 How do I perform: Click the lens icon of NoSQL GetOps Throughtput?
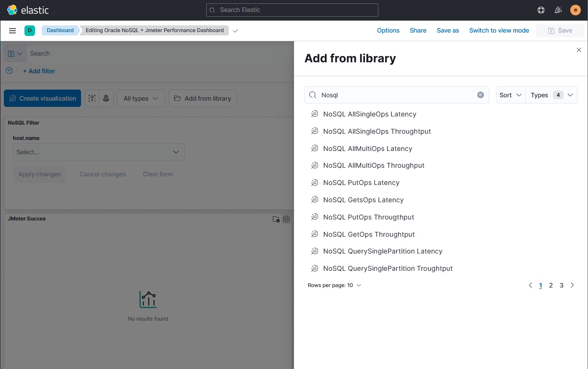[x=315, y=234]
